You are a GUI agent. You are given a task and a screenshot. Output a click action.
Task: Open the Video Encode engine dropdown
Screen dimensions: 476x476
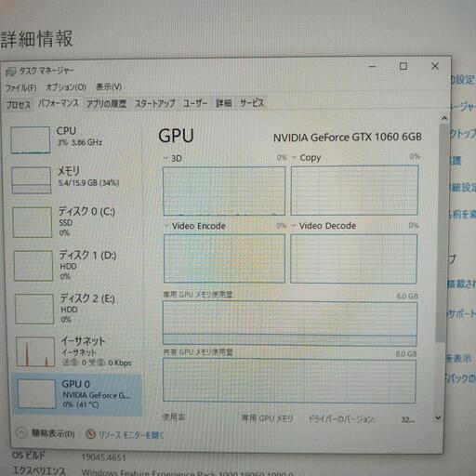point(166,226)
